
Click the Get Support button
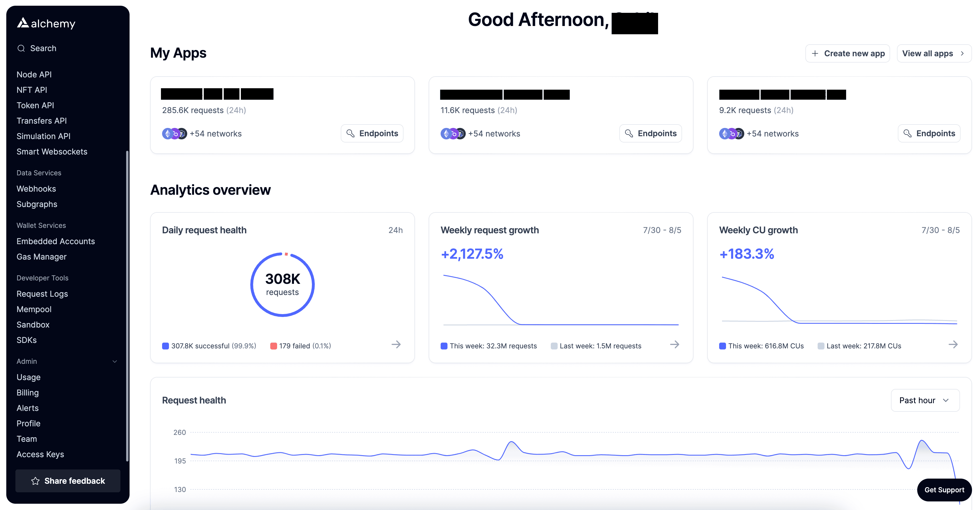coord(944,490)
